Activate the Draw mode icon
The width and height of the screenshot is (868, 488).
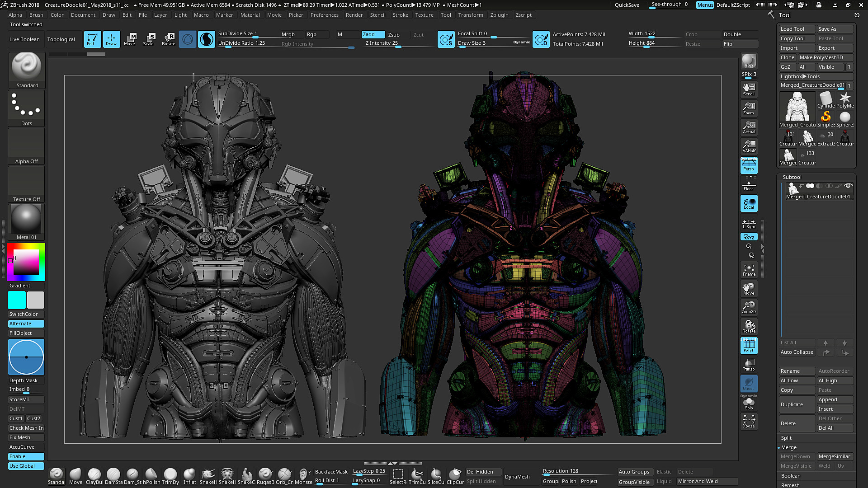[x=111, y=39]
